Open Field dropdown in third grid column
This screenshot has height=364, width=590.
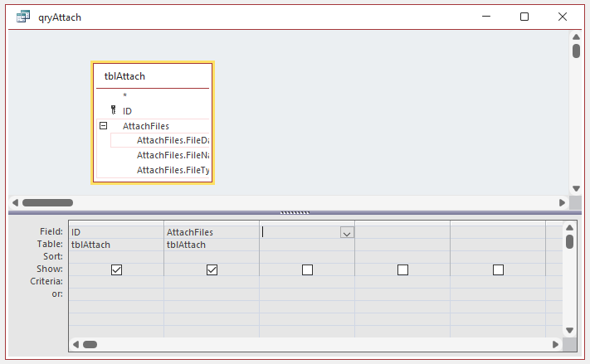coord(347,232)
